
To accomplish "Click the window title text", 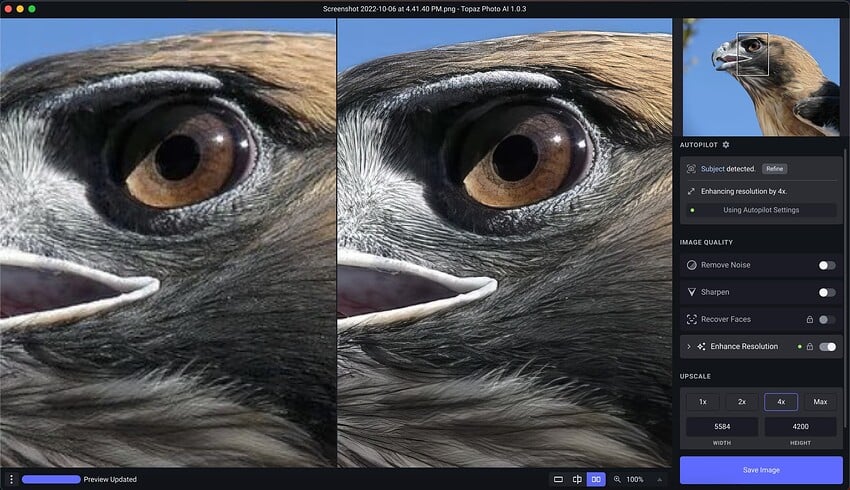I will (x=424, y=9).
